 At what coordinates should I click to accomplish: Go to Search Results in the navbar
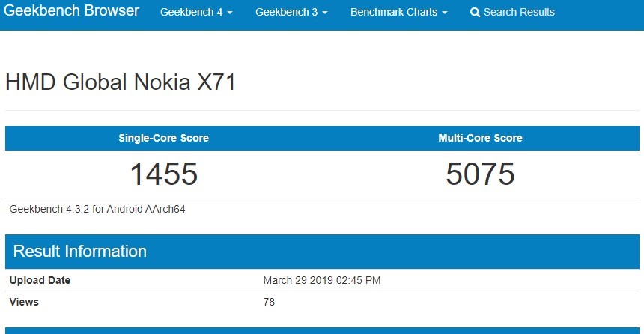pyautogui.click(x=518, y=13)
